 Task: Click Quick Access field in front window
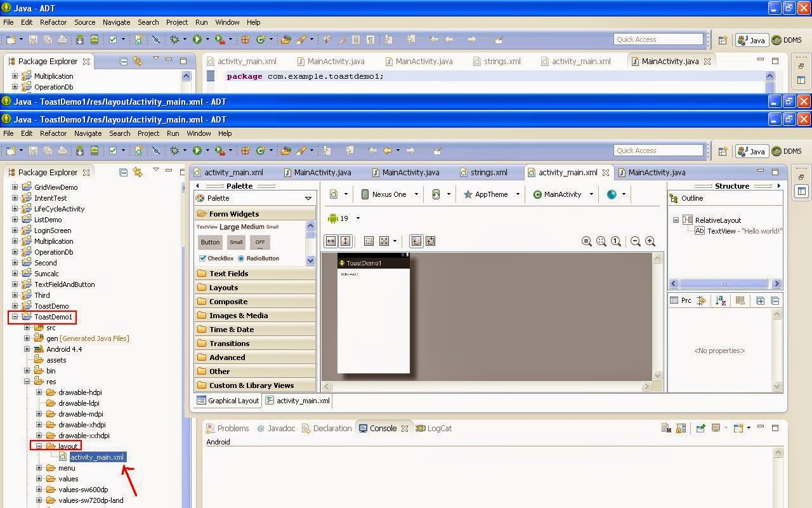[658, 150]
